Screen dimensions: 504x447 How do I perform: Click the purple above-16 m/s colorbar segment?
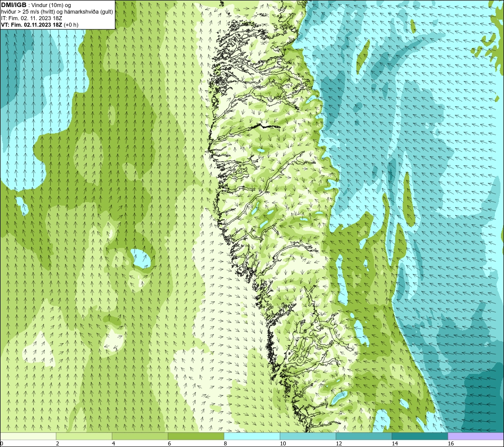tap(476, 436)
